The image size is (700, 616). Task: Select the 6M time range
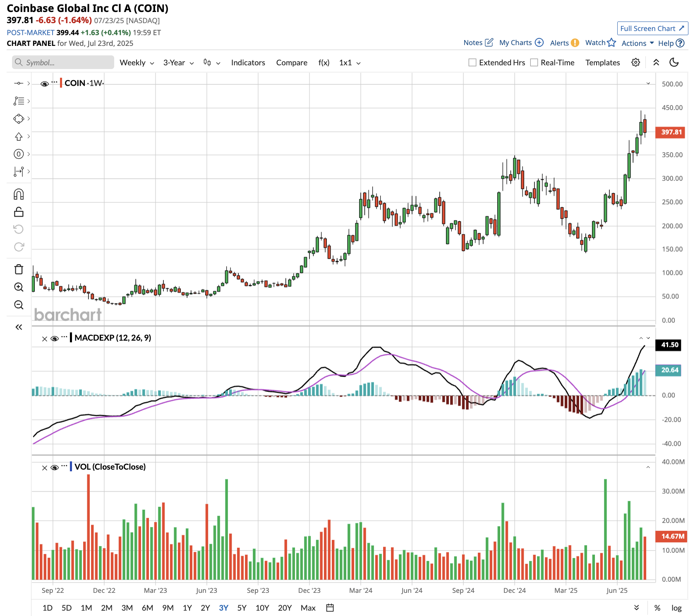(x=148, y=608)
